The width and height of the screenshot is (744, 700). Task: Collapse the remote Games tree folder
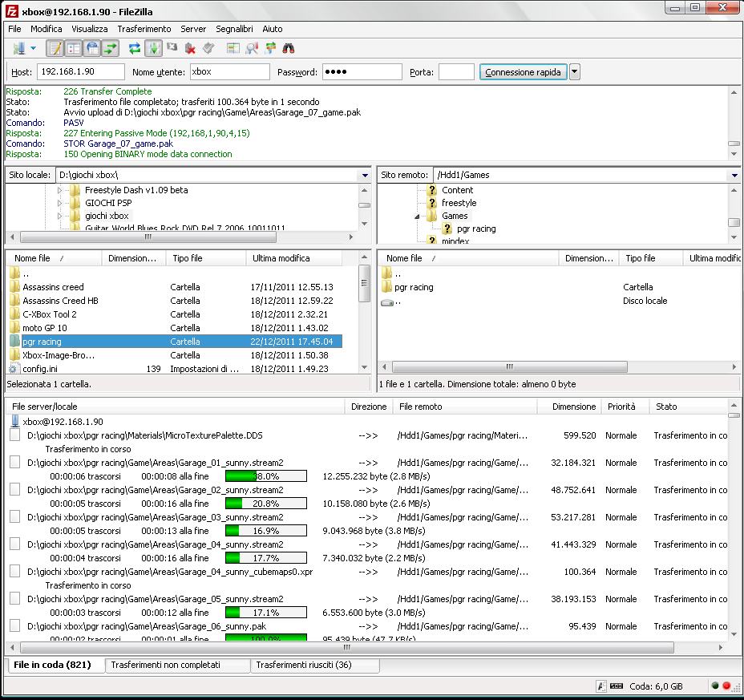point(417,216)
